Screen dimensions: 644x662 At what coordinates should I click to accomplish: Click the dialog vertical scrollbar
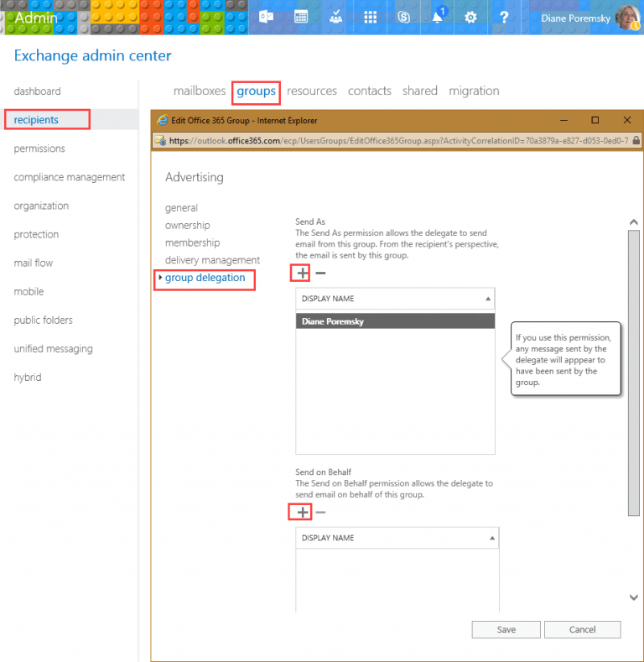coord(633,369)
